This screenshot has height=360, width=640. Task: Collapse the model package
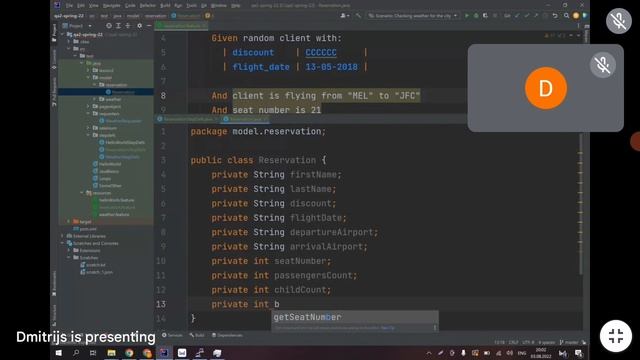coord(88,78)
